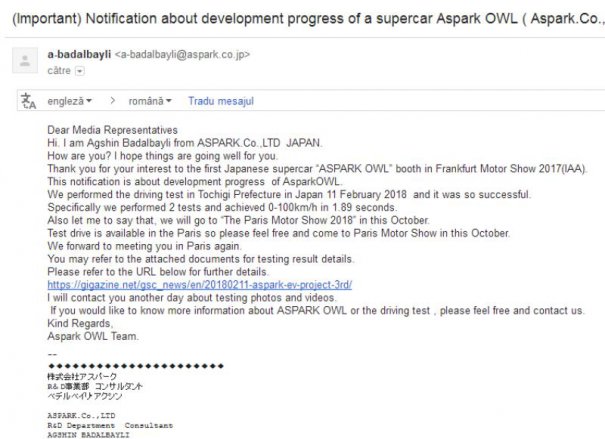The image size is (605, 439).
Task: Click the greeting line Dear Media Representatives
Action: [112, 130]
